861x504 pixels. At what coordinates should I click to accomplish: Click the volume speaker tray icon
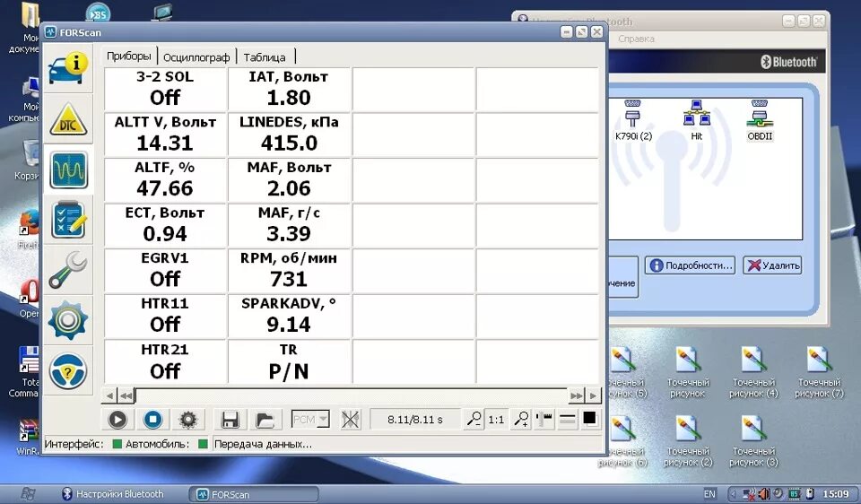click(764, 494)
